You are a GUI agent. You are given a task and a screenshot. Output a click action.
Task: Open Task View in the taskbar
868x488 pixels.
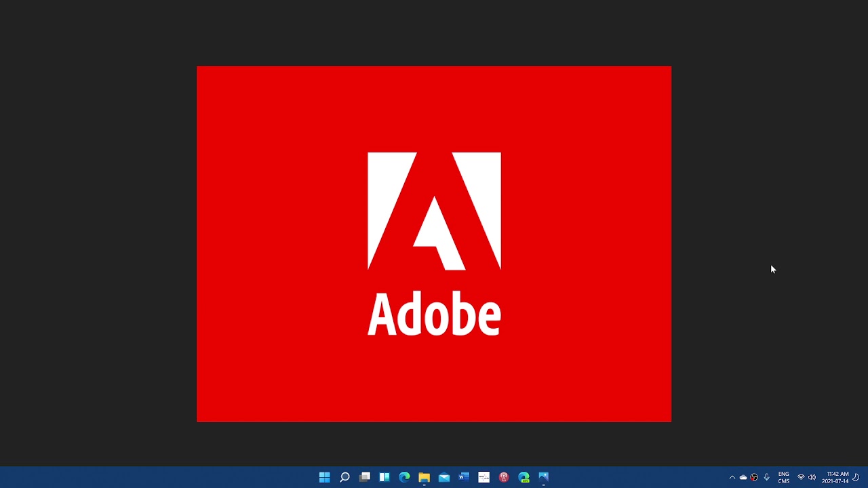click(x=364, y=477)
